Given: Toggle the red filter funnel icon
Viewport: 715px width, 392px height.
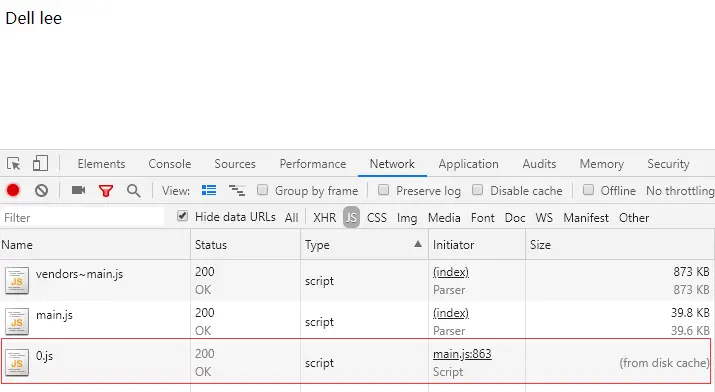Looking at the screenshot, I should click(x=106, y=191).
